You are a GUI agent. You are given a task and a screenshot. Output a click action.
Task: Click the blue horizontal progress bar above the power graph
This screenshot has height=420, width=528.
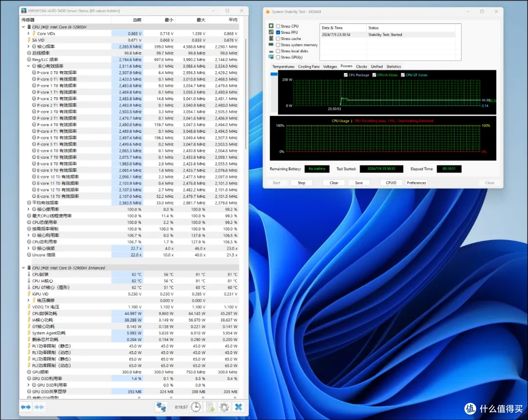point(275,74)
